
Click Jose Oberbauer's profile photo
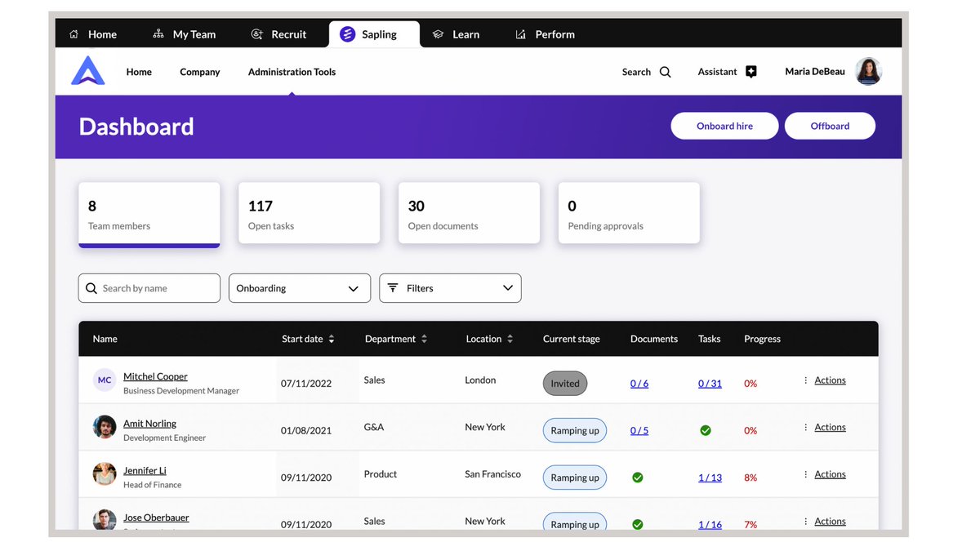(x=104, y=519)
